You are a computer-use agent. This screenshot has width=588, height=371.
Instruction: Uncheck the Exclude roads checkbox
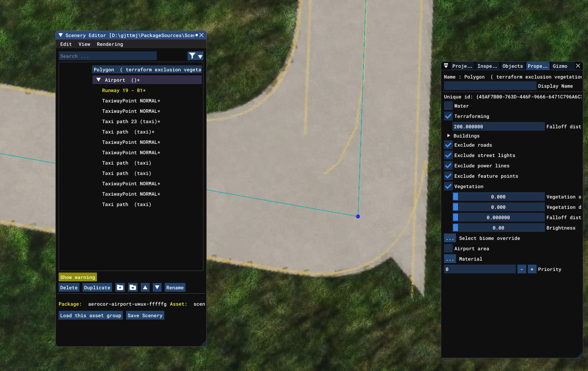coord(448,145)
